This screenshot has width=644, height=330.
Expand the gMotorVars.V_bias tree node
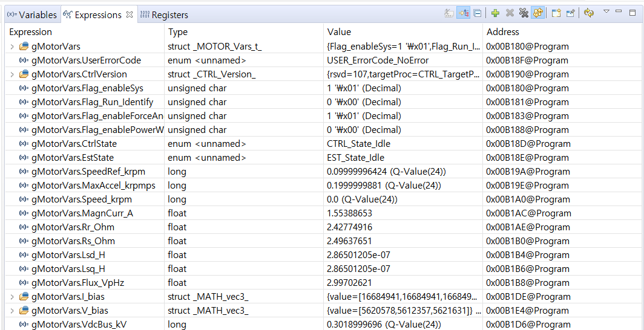(x=12, y=311)
